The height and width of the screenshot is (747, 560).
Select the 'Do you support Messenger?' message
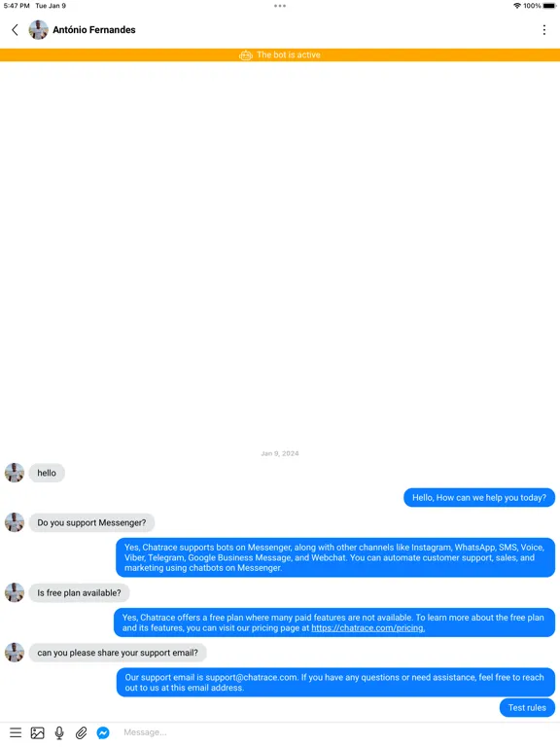point(92,522)
